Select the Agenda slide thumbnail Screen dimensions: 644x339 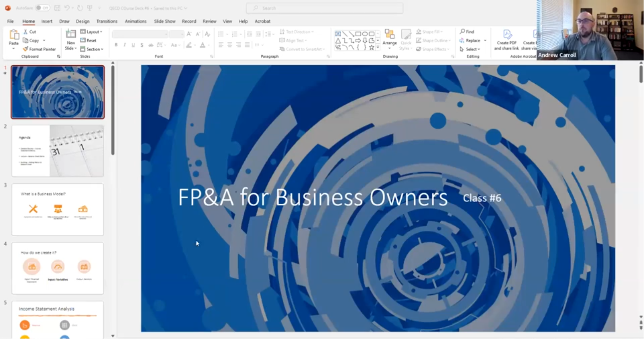tap(58, 151)
